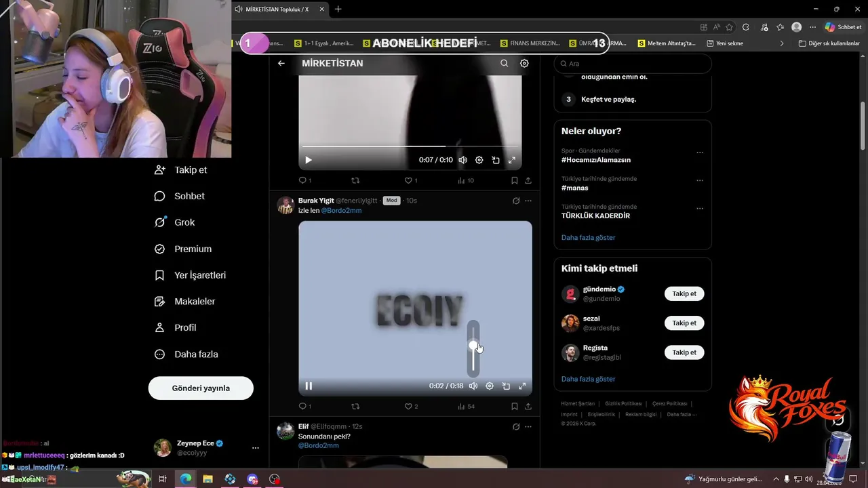Show more trends under Neler oluyor
Screen dimensions: 868x488
(x=588, y=238)
